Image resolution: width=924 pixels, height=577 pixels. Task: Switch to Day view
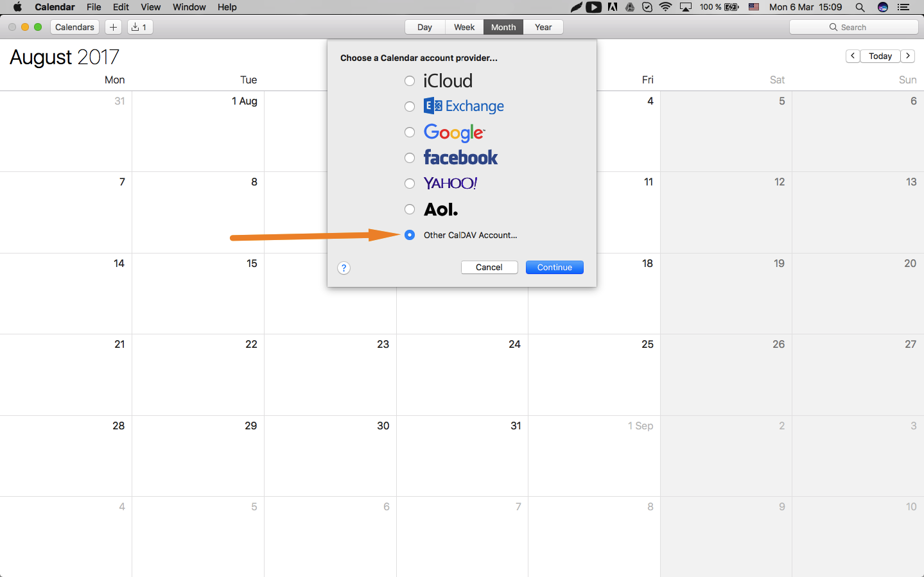tap(424, 27)
